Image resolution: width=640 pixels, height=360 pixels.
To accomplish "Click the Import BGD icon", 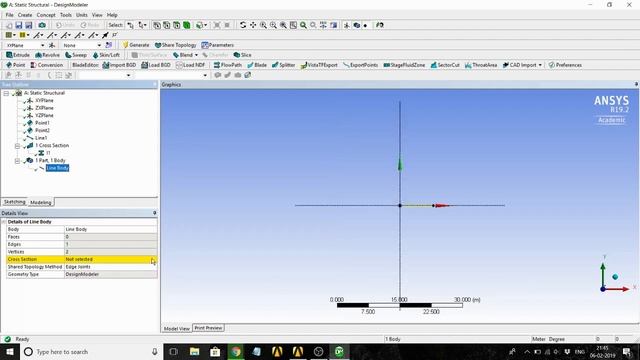I will pos(119,65).
